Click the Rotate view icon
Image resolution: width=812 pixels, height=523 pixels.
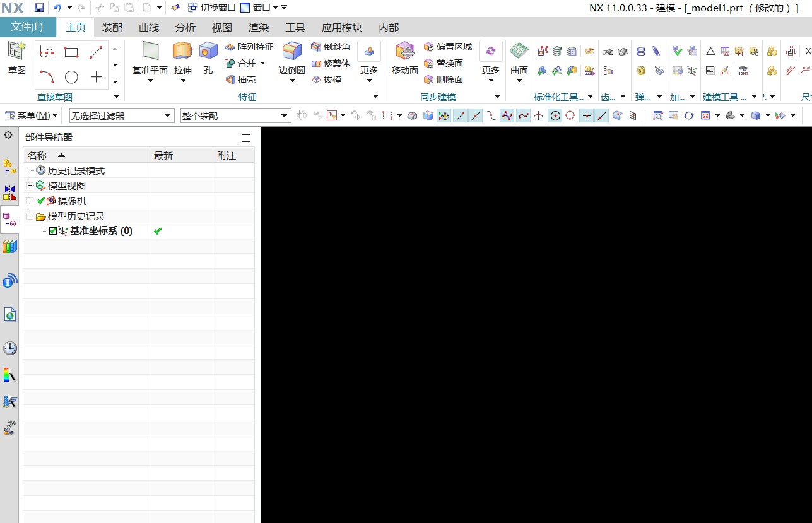coord(688,115)
